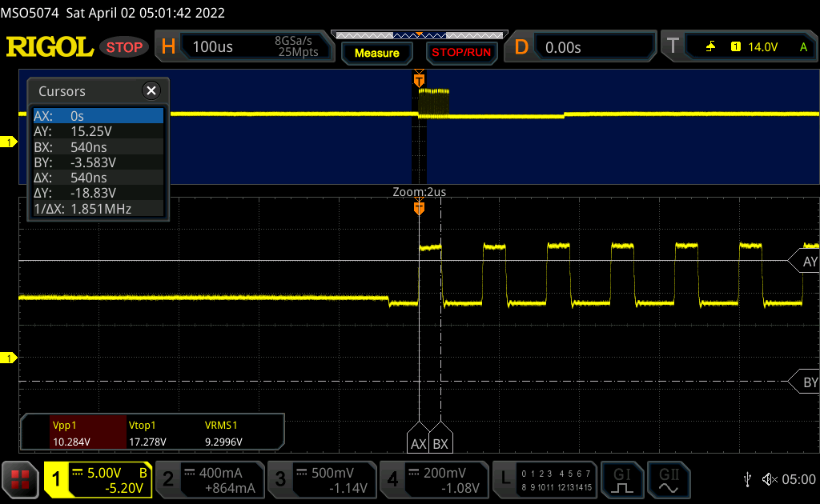This screenshot has height=504, width=820.
Task: Click the orange trigger T marker in overview
Action: pos(419,79)
